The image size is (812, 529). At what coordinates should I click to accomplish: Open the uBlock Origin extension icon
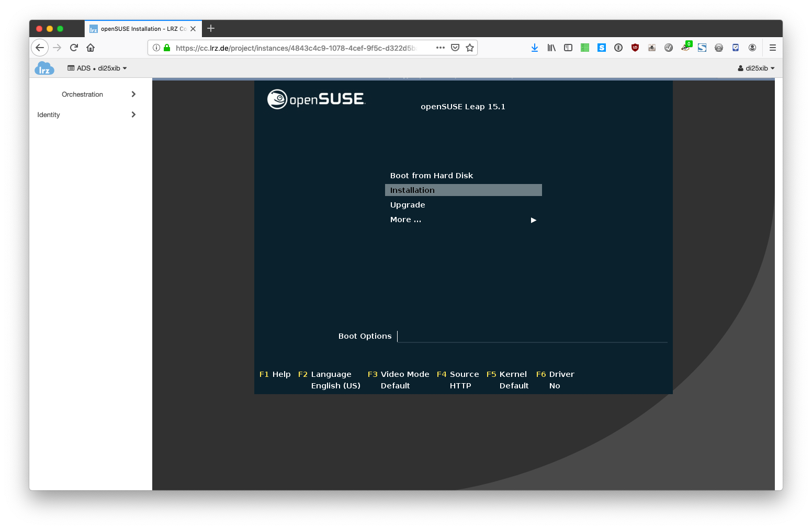[635, 48]
